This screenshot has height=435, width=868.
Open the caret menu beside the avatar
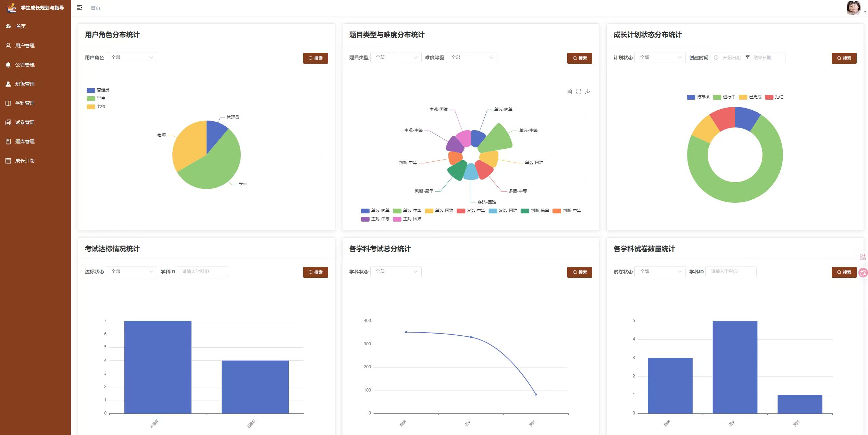865,12
